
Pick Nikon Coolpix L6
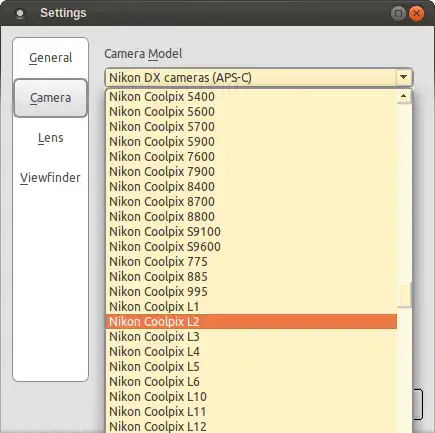(x=251, y=382)
